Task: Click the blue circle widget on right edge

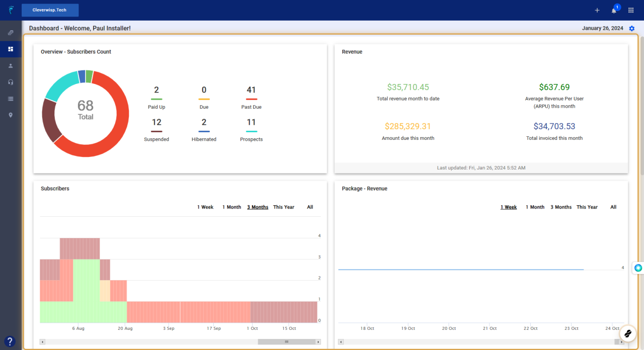Action: coord(638,268)
